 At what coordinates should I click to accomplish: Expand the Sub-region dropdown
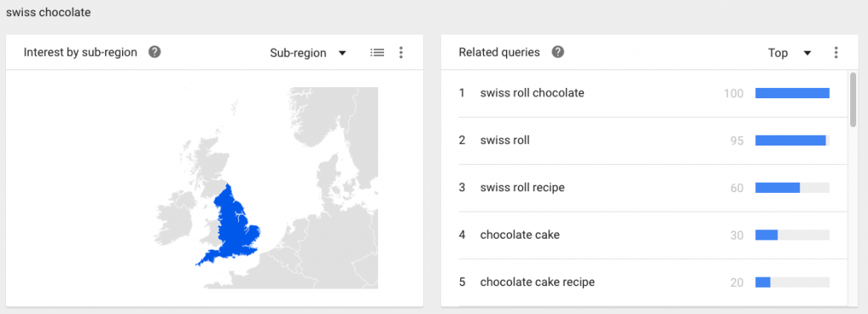click(309, 53)
